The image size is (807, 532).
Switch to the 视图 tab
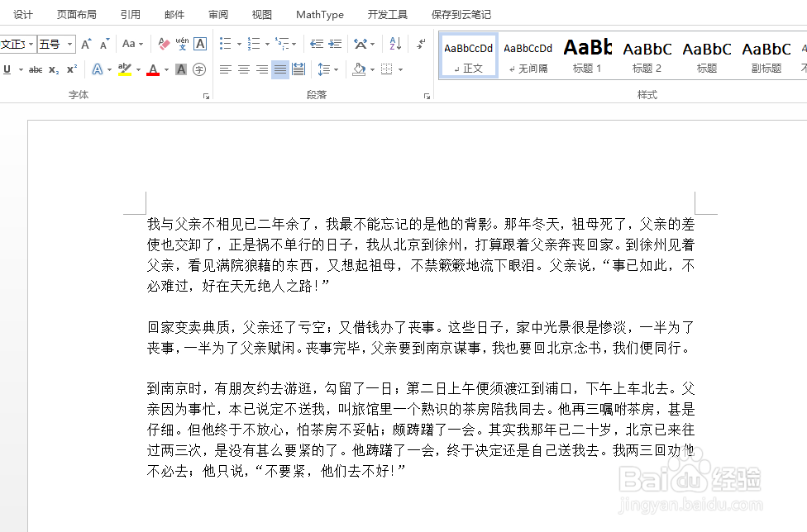coord(261,14)
